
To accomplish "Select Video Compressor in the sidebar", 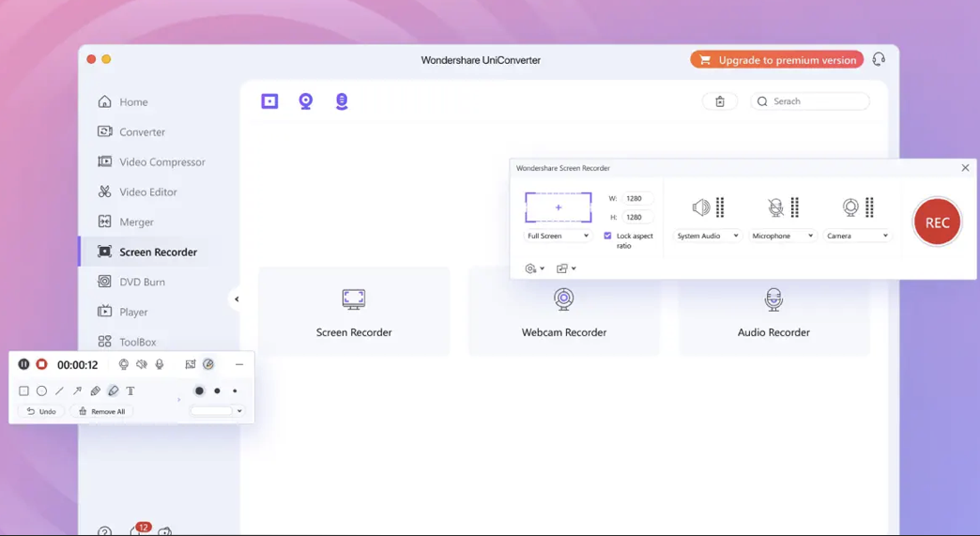I will tap(152, 161).
